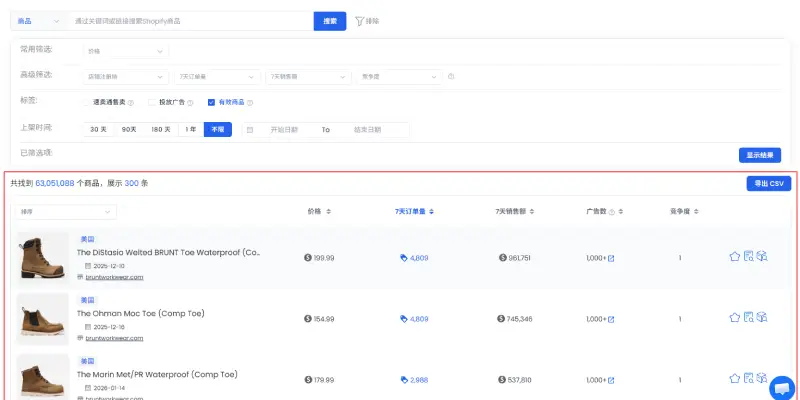
Task: Open document-search icon for DiStasio Welted row
Action: (x=748, y=257)
